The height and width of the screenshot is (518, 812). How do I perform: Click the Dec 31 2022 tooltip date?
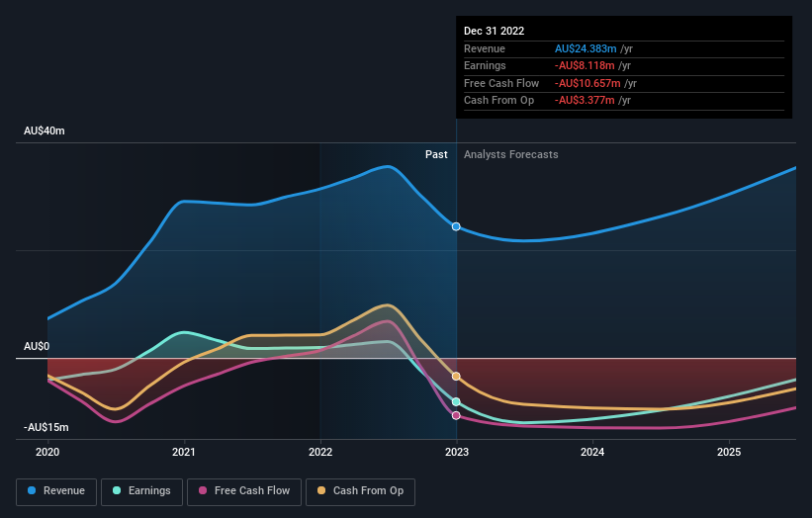click(x=495, y=31)
